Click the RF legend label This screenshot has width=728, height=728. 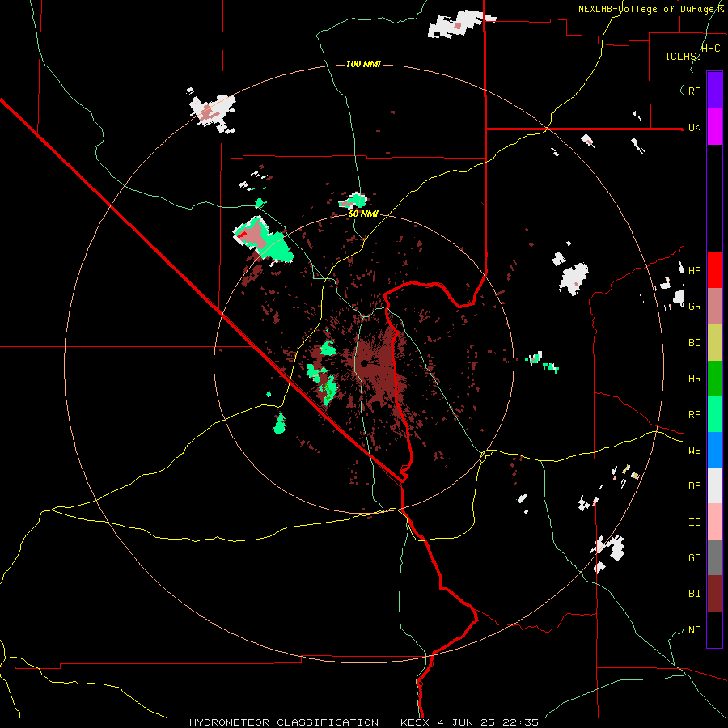(694, 91)
